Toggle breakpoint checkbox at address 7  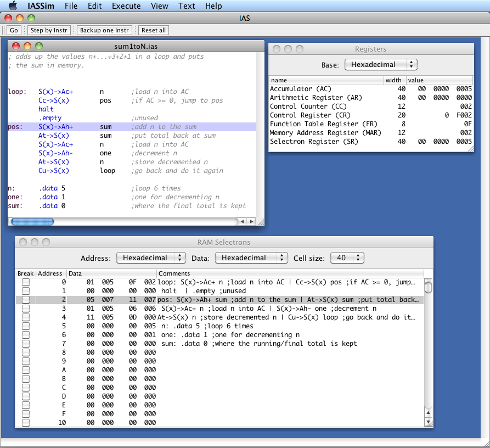26,343
